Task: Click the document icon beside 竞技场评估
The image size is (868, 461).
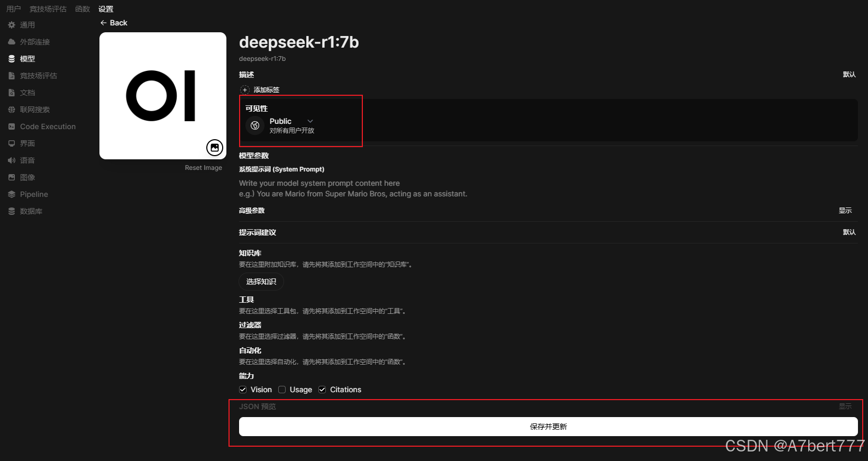Action: point(12,76)
